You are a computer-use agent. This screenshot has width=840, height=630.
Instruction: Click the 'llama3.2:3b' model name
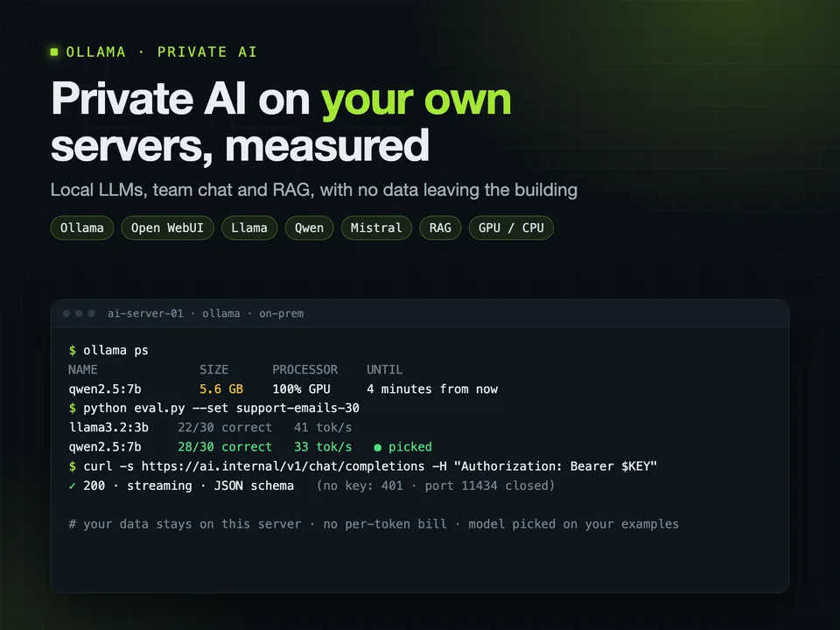108,428
